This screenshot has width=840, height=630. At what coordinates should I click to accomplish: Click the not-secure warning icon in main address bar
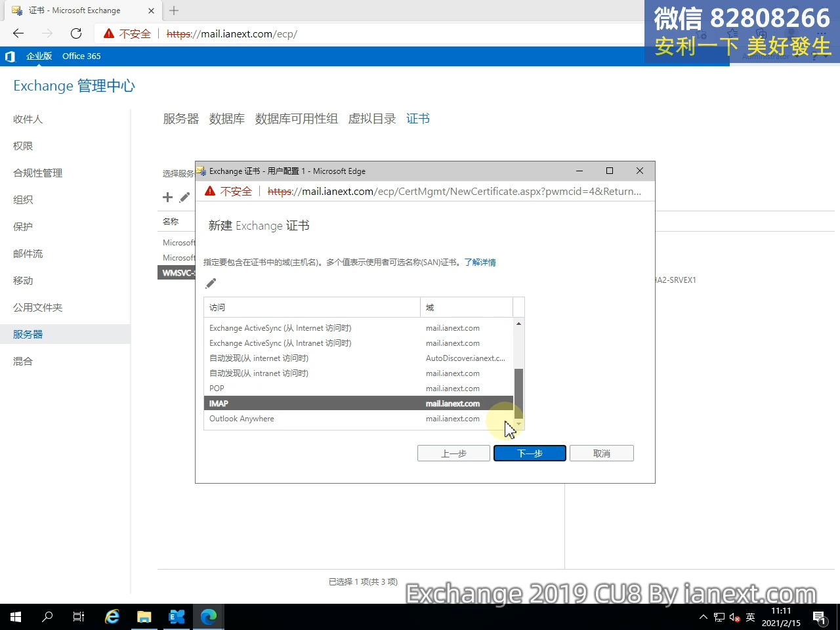point(109,33)
